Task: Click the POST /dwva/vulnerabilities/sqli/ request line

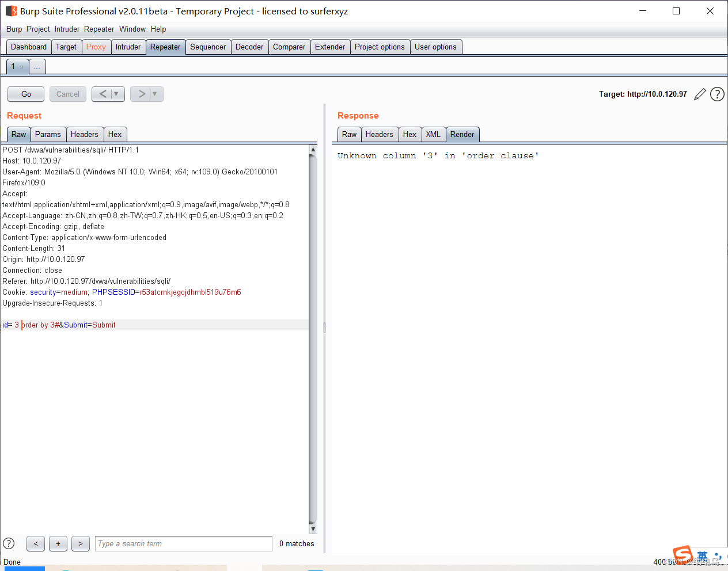Action: click(70, 150)
